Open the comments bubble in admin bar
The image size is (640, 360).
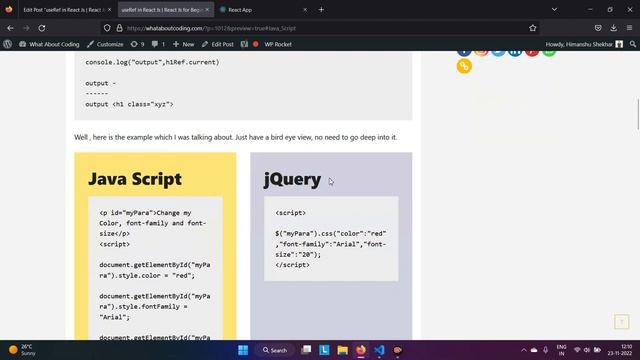(158, 44)
